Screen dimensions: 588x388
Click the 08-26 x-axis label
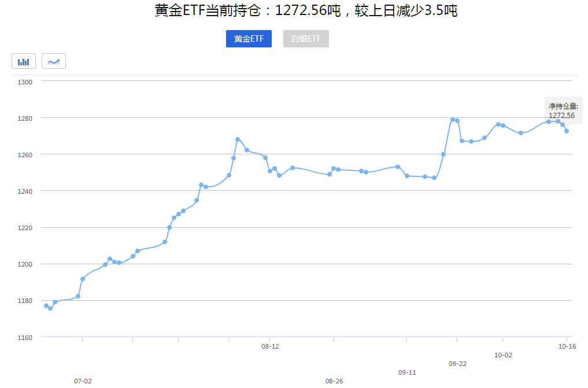[334, 381]
